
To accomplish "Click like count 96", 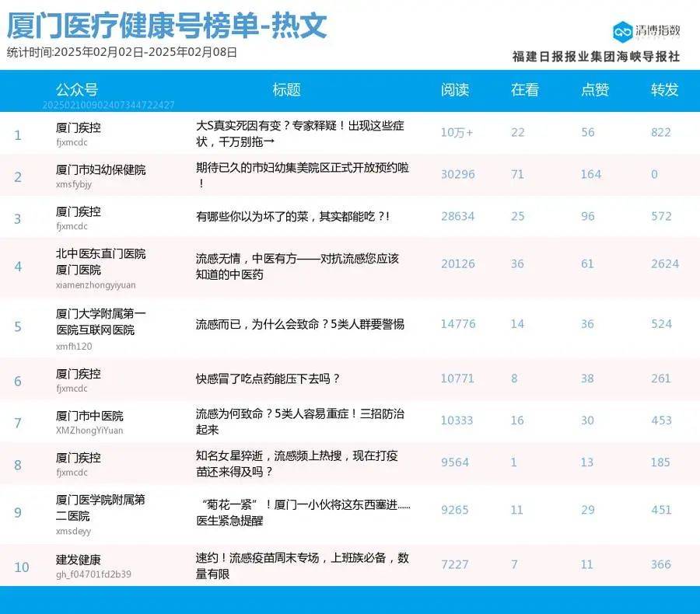I will click(587, 216).
